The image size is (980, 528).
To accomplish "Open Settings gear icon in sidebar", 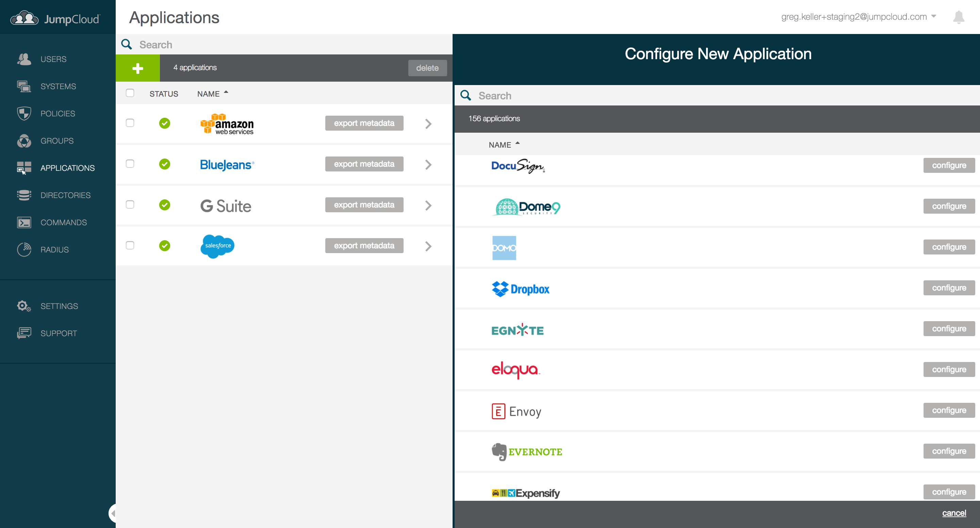I will click(24, 306).
